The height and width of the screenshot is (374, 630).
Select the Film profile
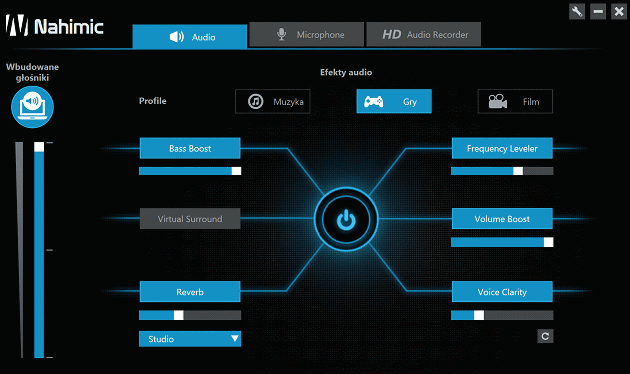click(515, 101)
